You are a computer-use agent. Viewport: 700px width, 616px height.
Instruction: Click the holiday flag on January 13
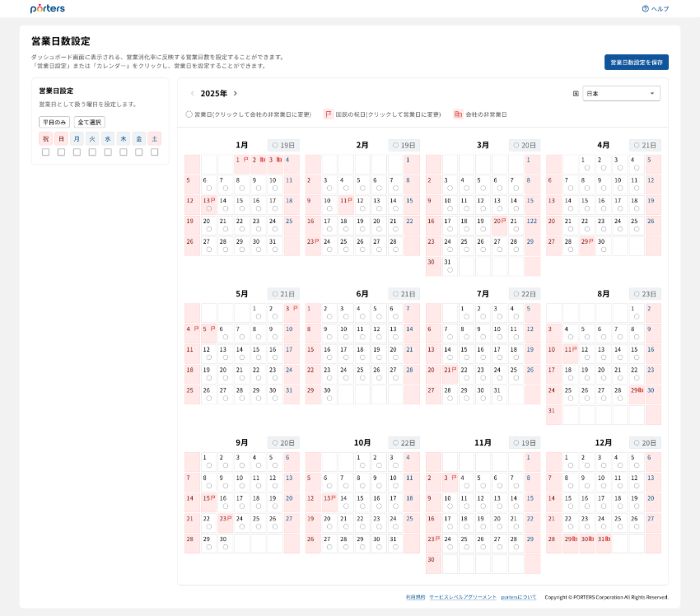pos(213,200)
